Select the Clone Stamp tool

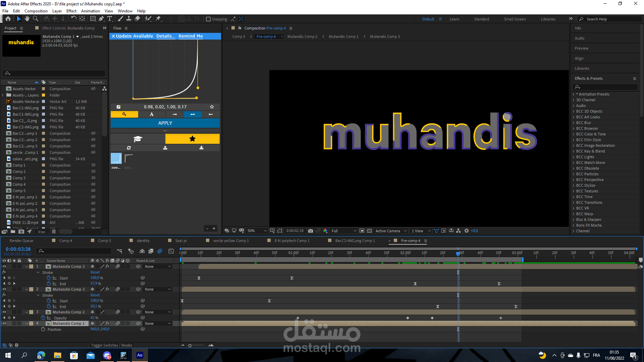click(x=129, y=19)
